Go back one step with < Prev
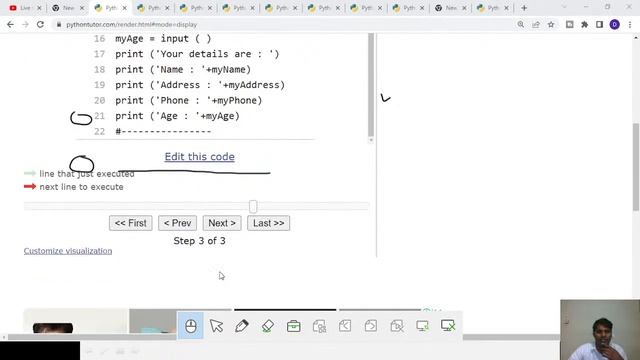Image resolution: width=640 pixels, height=360 pixels. click(178, 223)
